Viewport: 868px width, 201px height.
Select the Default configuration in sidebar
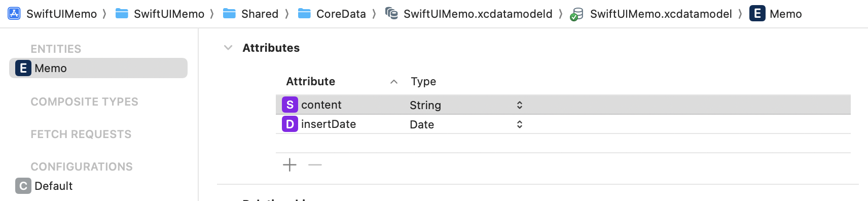[98, 186]
